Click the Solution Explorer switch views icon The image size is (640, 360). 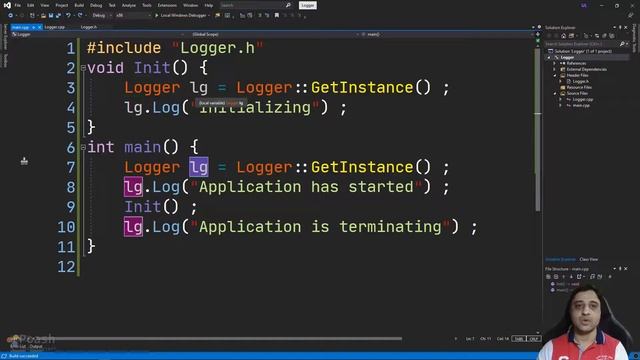point(571,36)
